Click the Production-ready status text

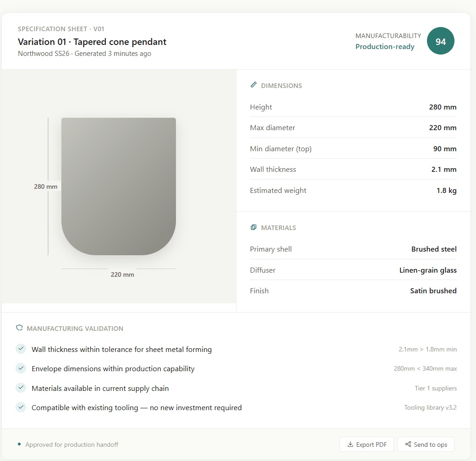(x=385, y=46)
